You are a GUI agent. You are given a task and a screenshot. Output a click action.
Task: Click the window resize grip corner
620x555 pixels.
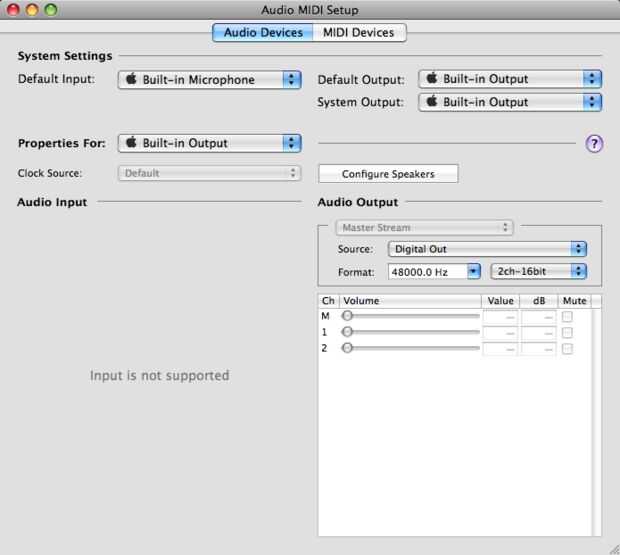(x=614, y=549)
